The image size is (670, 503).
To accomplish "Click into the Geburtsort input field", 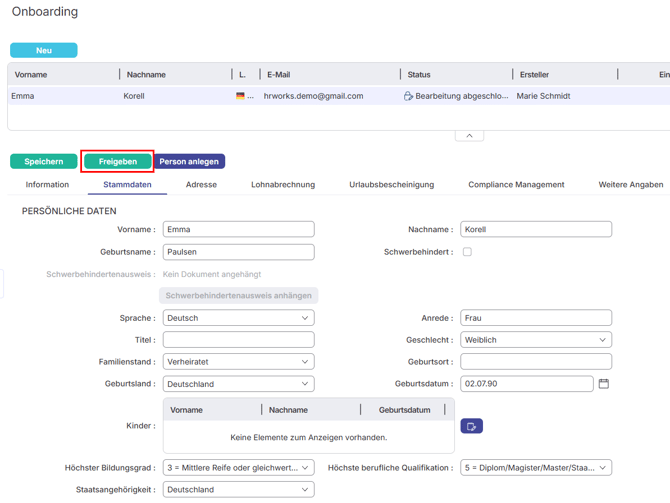I will point(536,362).
